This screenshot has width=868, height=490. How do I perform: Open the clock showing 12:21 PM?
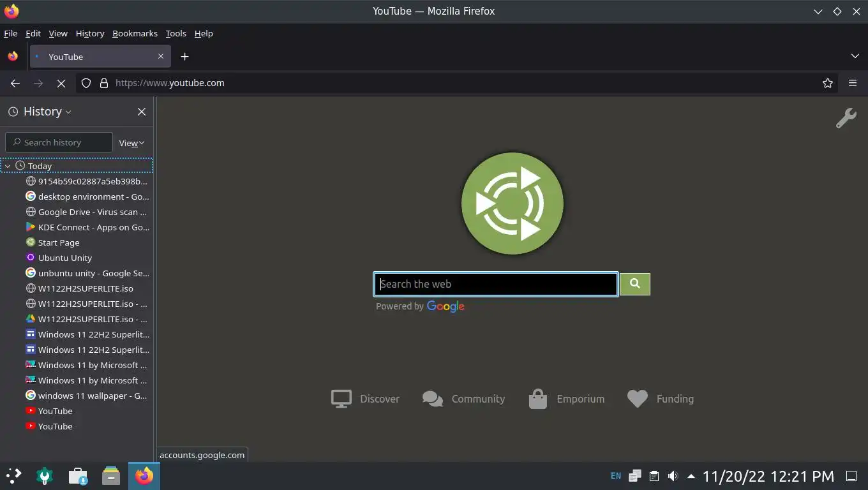pyautogui.click(x=768, y=476)
